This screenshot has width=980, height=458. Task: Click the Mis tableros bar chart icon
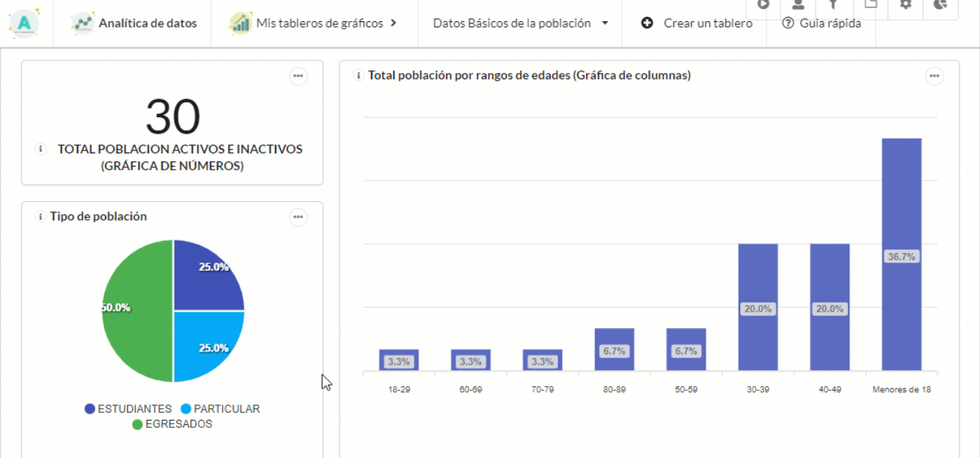[241, 23]
